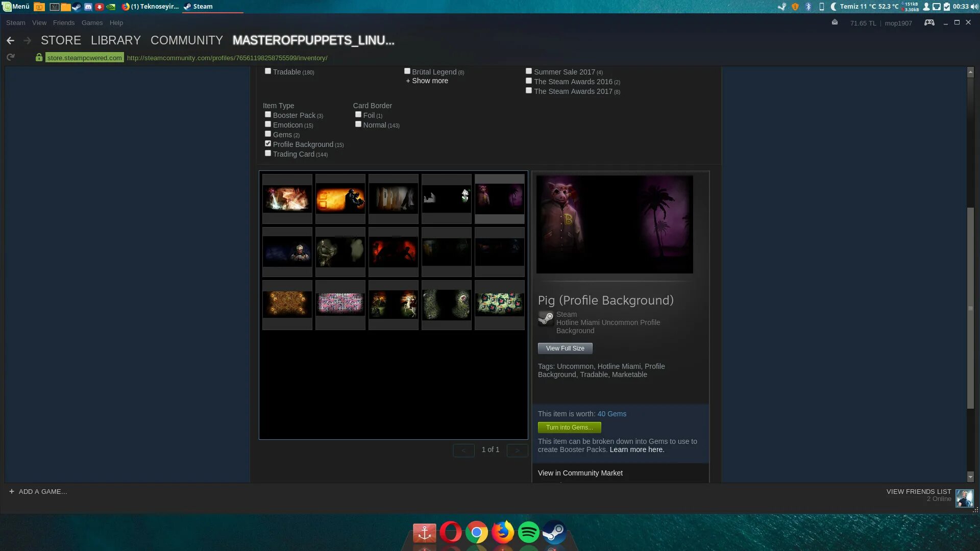
Task: Click the Steam logo icon beside Pig item
Action: (546, 319)
